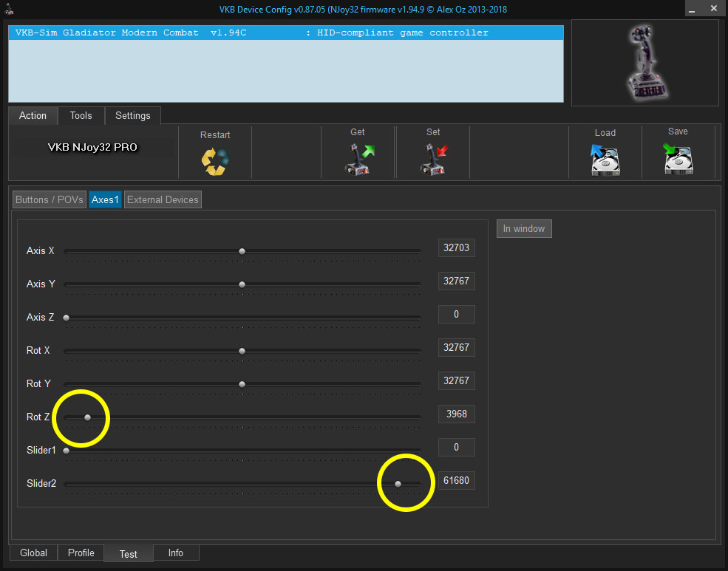Click the Rot Z label
Screen dimensions: 728x571
coord(38,417)
